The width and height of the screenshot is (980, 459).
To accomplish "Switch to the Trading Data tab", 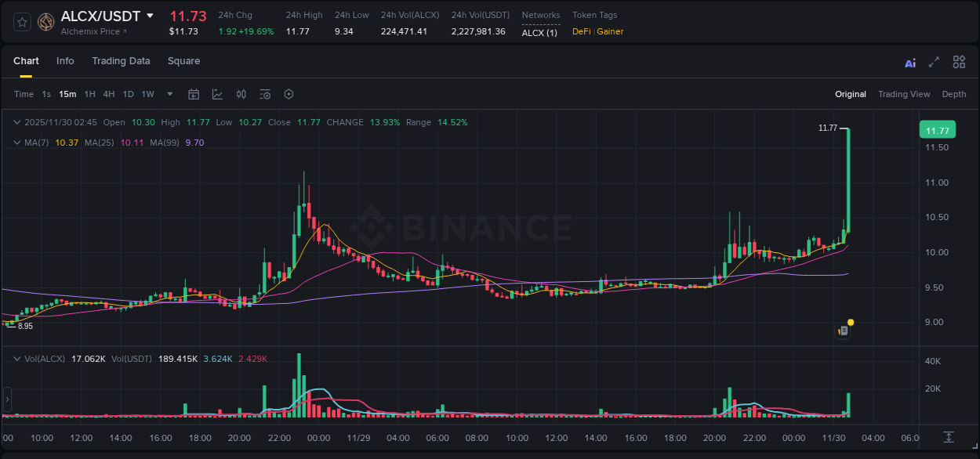I will [121, 60].
